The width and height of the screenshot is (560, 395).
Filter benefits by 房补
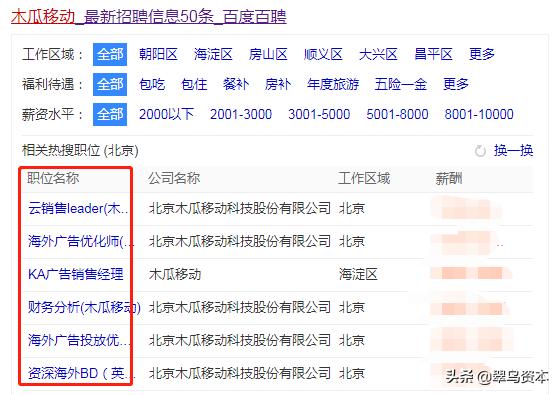(278, 84)
